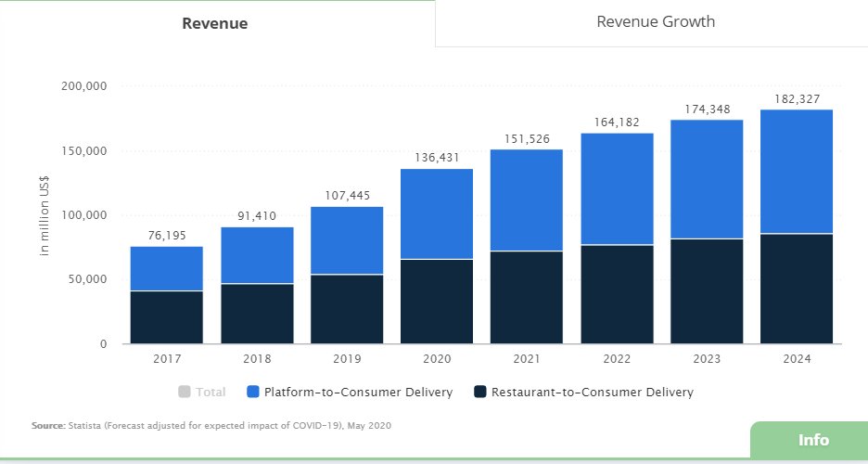
Task: Select the 2023 dark Restaurant-to-Consumer bar segment
Action: point(707,291)
